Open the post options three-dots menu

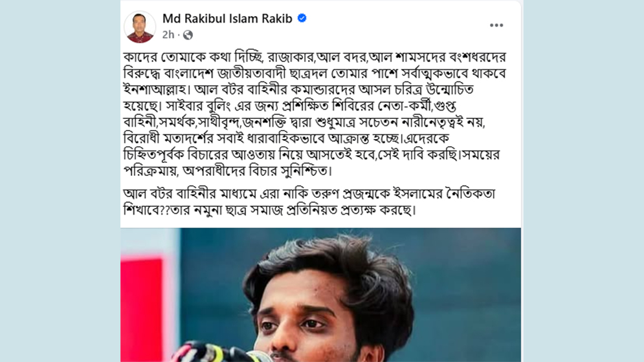pyautogui.click(x=496, y=25)
